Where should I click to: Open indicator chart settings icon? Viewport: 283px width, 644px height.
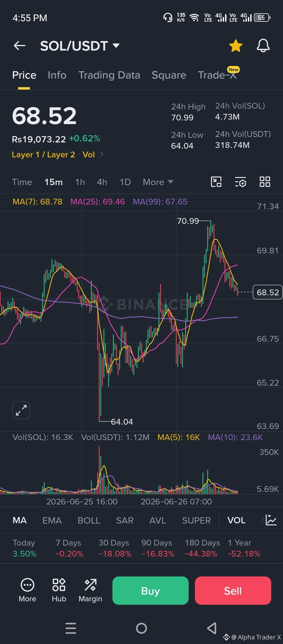(x=271, y=520)
